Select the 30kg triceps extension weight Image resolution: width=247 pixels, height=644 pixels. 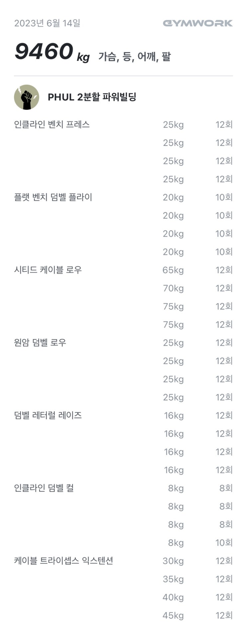click(173, 561)
